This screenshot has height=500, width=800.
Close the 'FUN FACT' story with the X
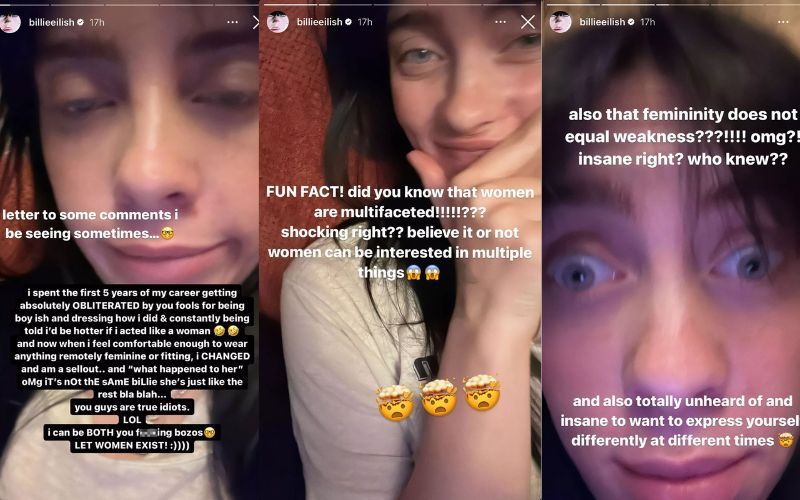coord(528,21)
